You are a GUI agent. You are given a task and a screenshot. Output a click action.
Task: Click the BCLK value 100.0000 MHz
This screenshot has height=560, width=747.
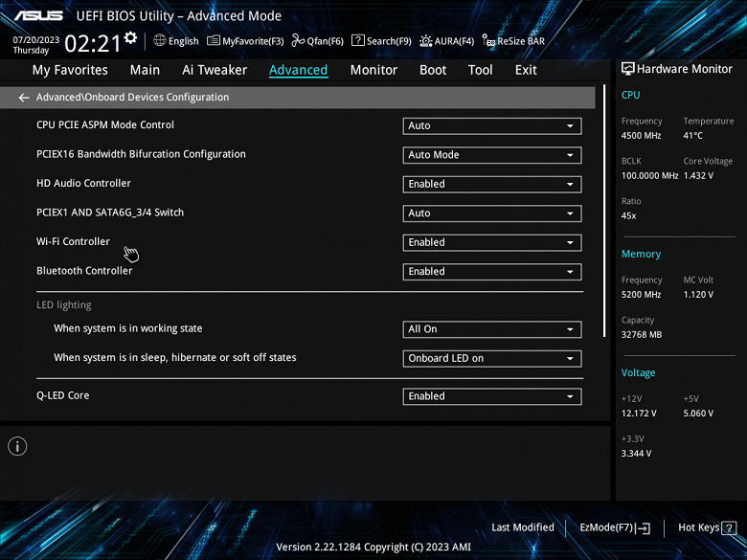tap(649, 176)
